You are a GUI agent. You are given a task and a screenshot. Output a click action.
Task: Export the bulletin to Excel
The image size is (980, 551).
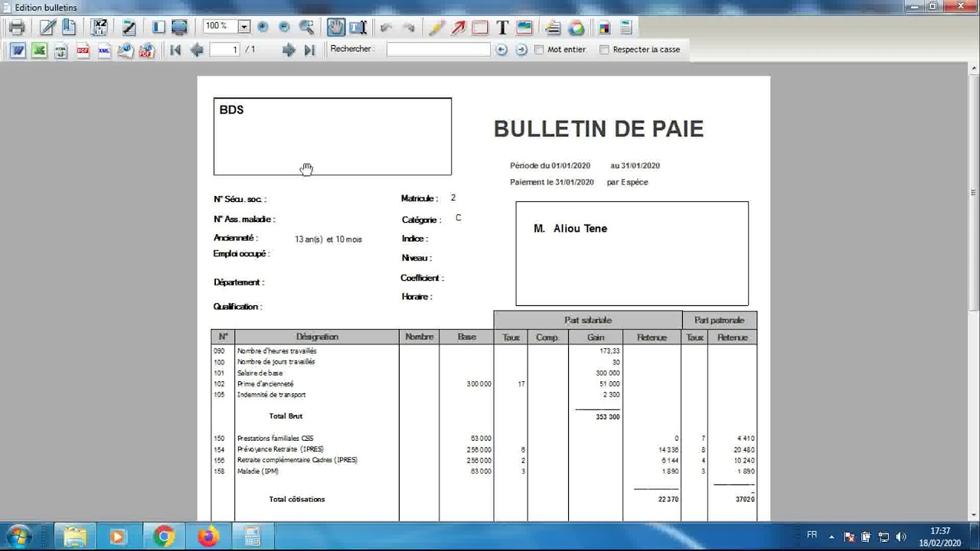click(x=39, y=51)
